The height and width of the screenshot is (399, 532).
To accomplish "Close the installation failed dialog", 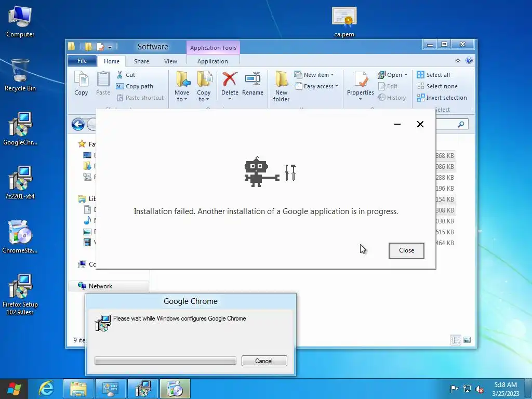I will click(x=406, y=250).
